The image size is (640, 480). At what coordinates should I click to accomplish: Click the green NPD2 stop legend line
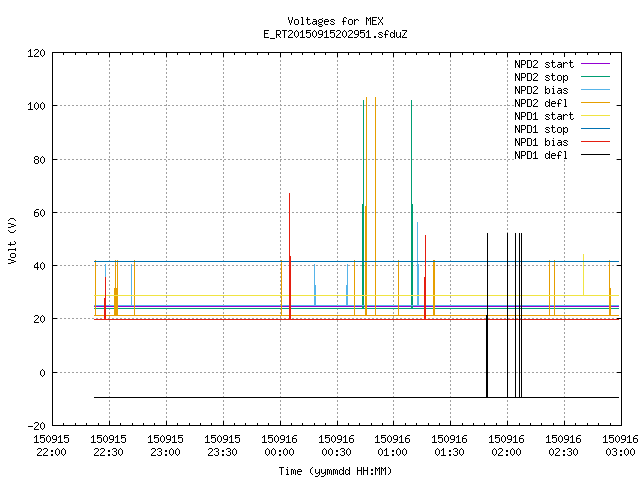pyautogui.click(x=595, y=76)
